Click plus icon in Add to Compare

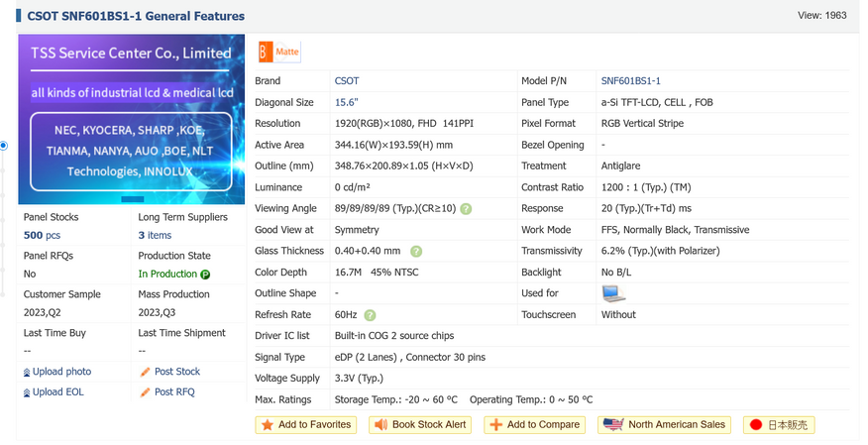(496, 425)
